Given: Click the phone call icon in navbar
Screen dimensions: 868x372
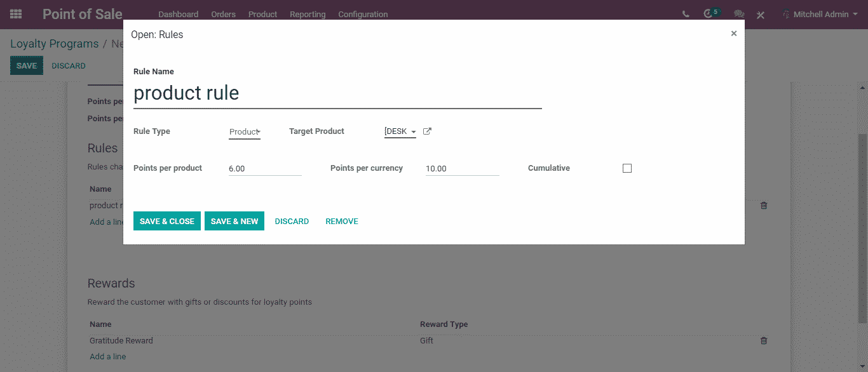Looking at the screenshot, I should pos(686,14).
